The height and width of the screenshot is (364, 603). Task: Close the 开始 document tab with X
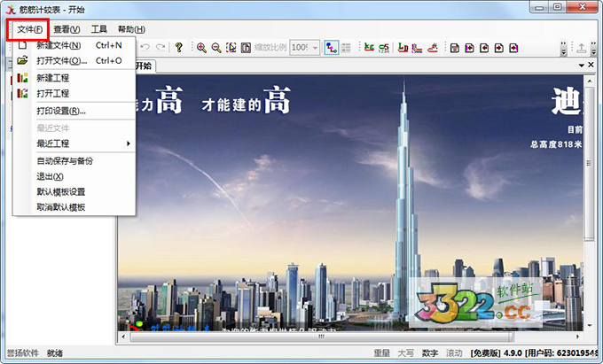pyautogui.click(x=591, y=65)
